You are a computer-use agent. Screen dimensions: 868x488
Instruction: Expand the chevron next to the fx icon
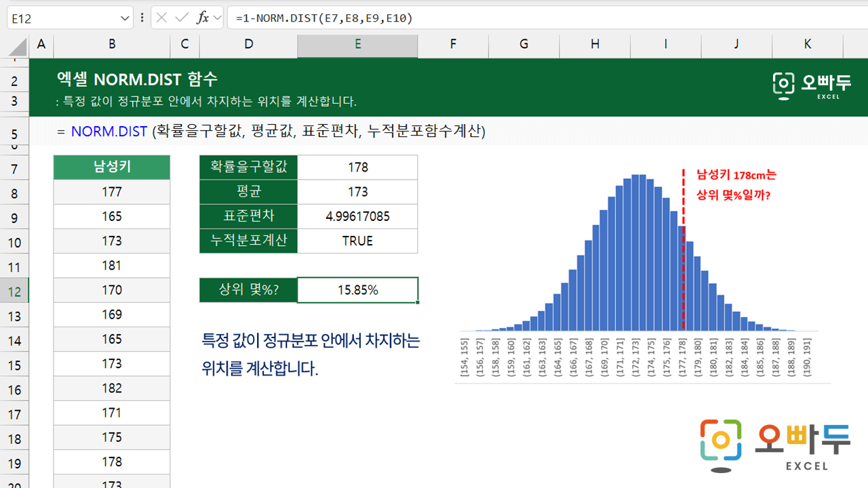tap(217, 18)
